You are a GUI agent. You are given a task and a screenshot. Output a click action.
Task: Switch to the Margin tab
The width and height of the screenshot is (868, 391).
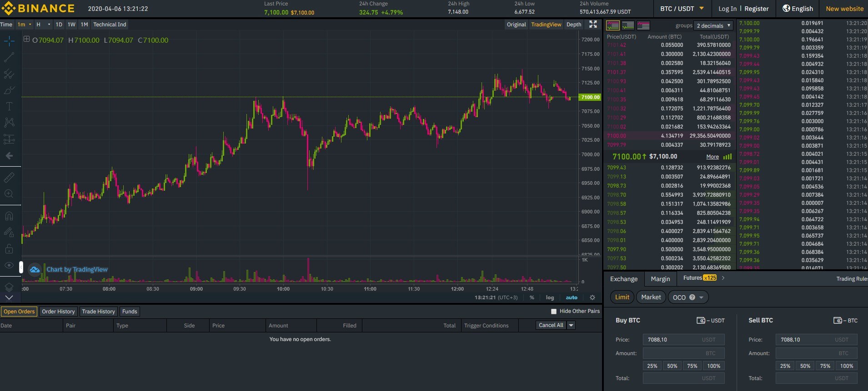click(660, 279)
